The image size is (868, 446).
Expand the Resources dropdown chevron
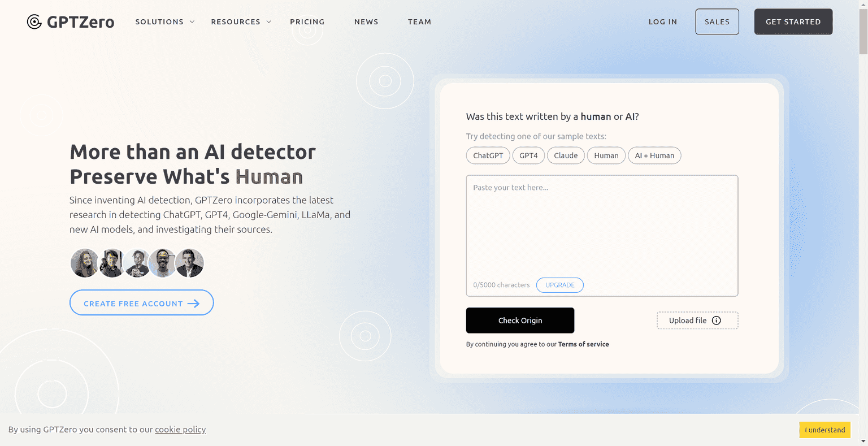pos(269,21)
